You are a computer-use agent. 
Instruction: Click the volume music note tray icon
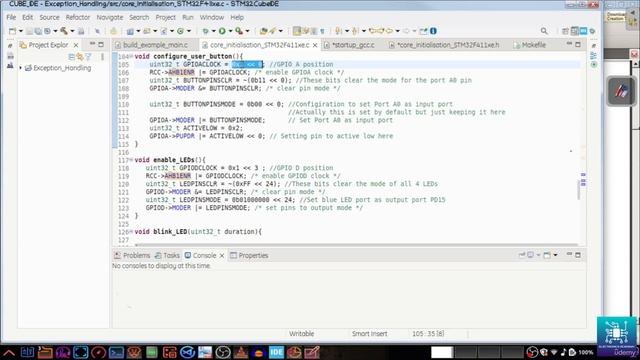(563, 352)
